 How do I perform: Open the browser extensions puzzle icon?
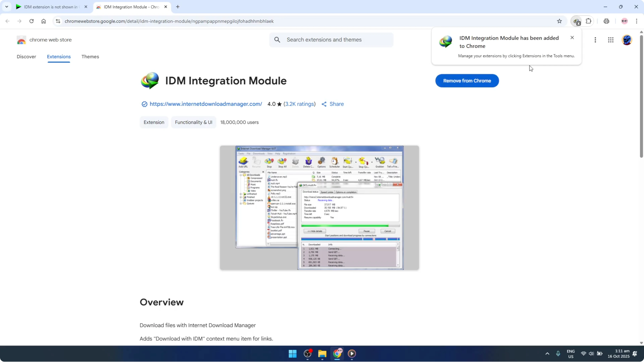click(589, 21)
